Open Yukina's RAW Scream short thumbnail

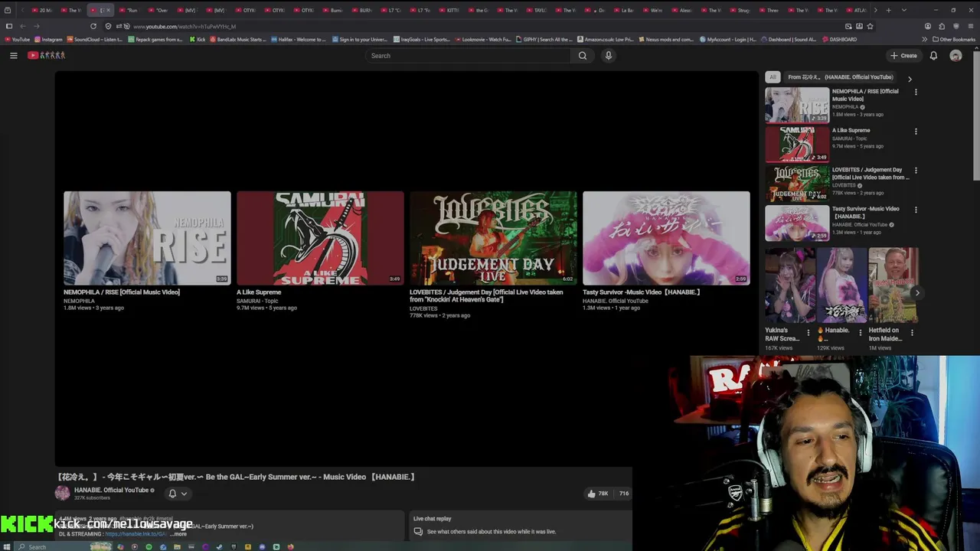point(789,285)
